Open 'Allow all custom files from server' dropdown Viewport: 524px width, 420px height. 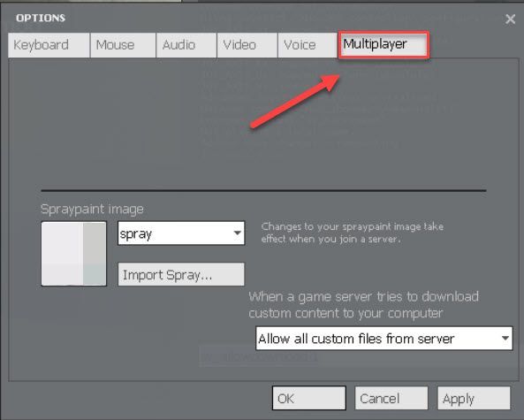384,339
